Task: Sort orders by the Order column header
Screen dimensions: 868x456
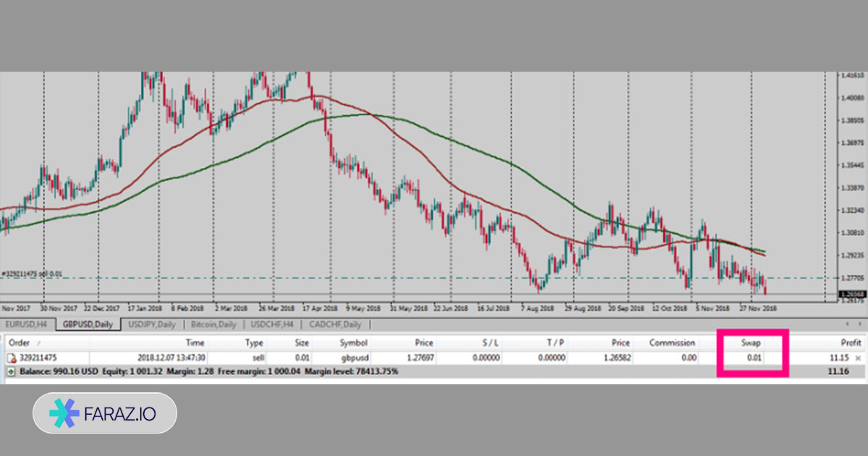Action: pos(20,342)
